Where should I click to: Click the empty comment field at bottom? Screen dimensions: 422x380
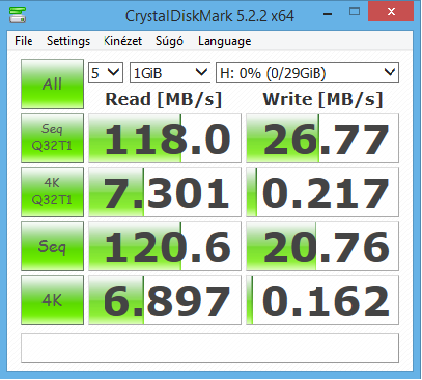[x=210, y=348]
